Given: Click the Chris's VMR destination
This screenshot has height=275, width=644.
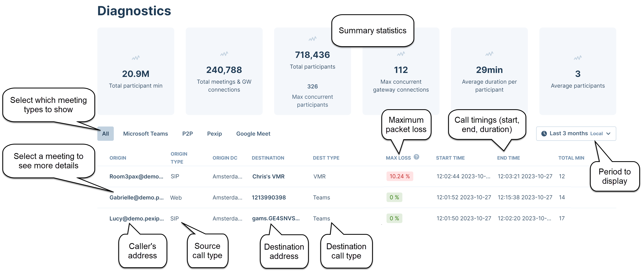Looking at the screenshot, I should tap(268, 176).
